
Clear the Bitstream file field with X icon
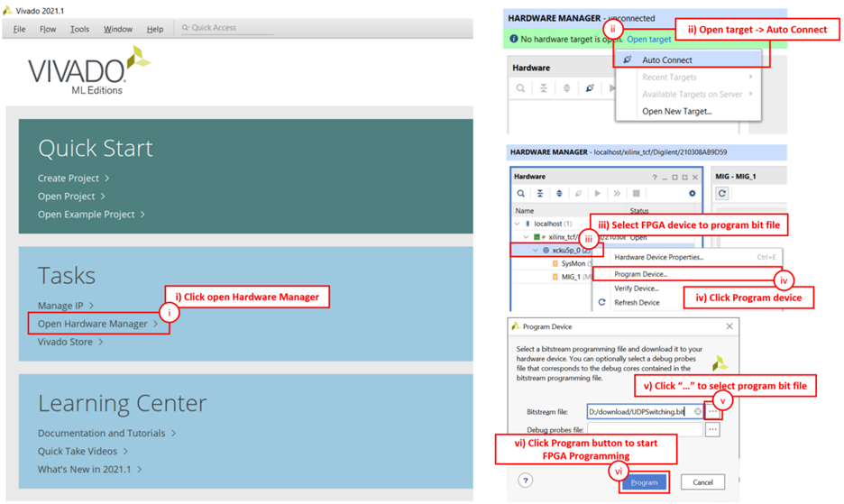pyautogui.click(x=698, y=411)
